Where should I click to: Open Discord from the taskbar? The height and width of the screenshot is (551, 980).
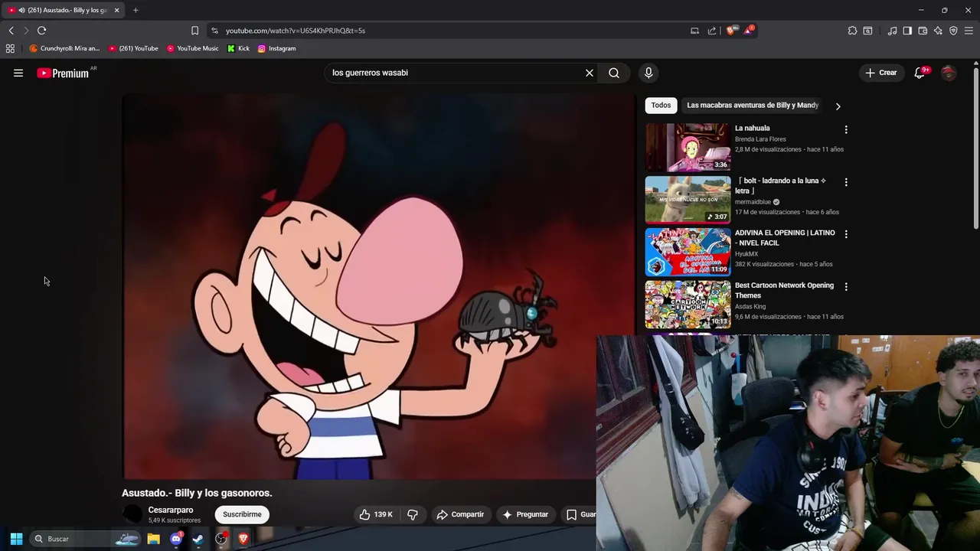pos(176,539)
